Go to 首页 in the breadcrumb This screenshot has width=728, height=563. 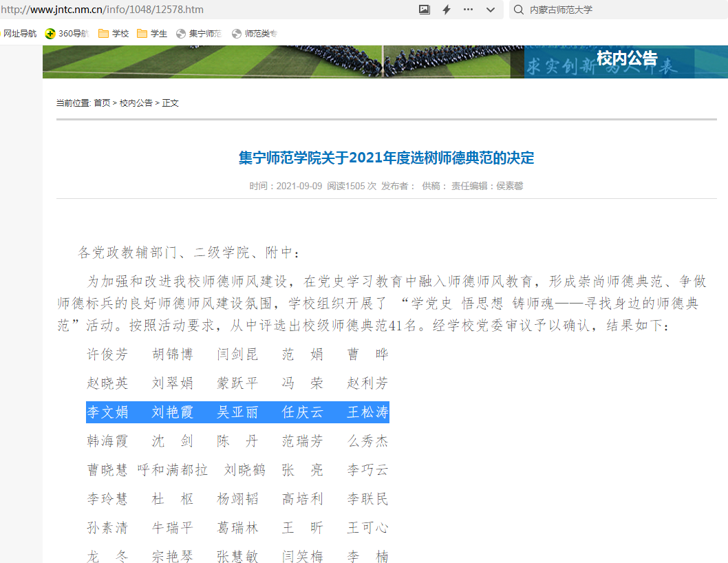point(102,103)
